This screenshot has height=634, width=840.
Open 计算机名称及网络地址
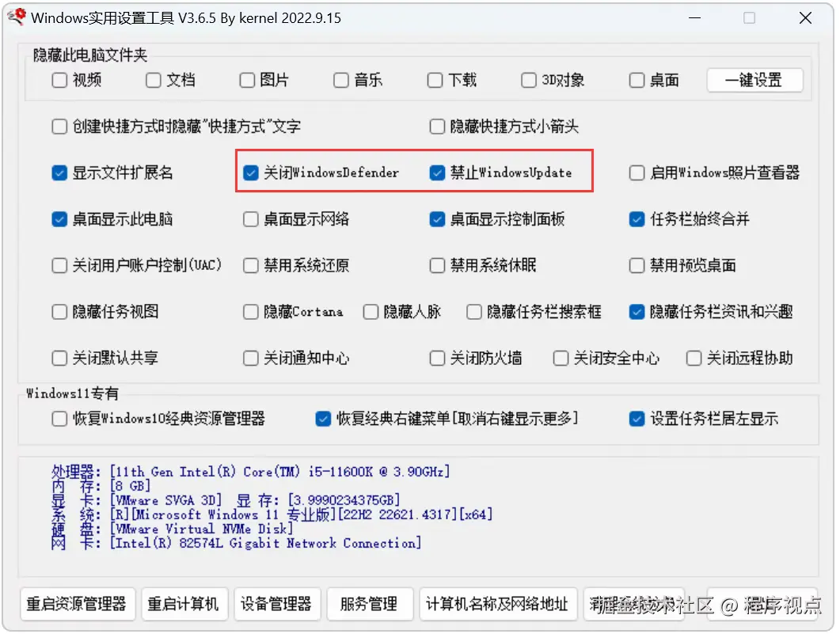[x=498, y=604]
